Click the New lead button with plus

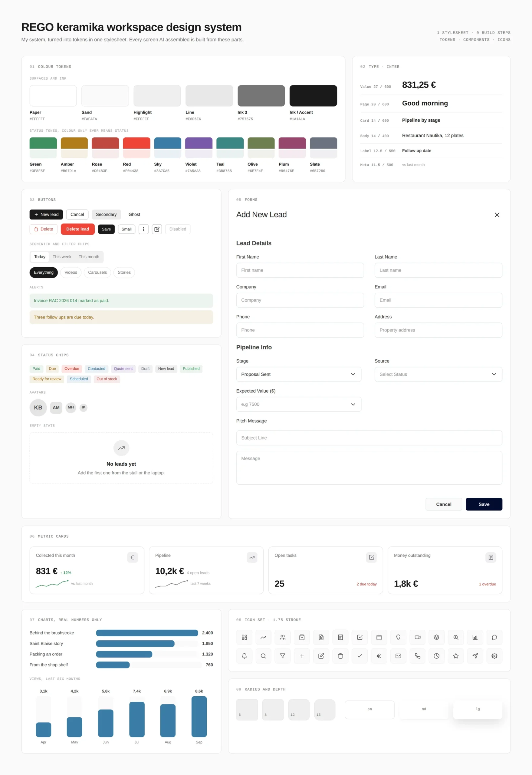(x=46, y=214)
